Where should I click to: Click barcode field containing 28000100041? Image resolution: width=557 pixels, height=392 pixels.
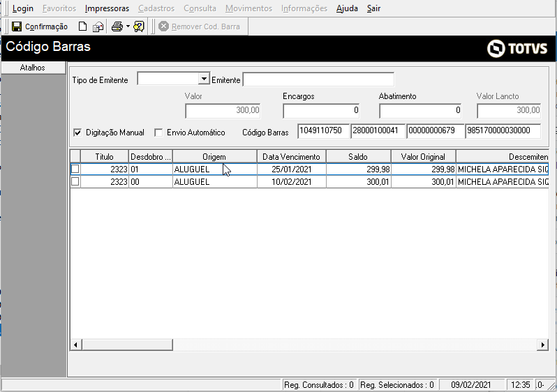(378, 131)
